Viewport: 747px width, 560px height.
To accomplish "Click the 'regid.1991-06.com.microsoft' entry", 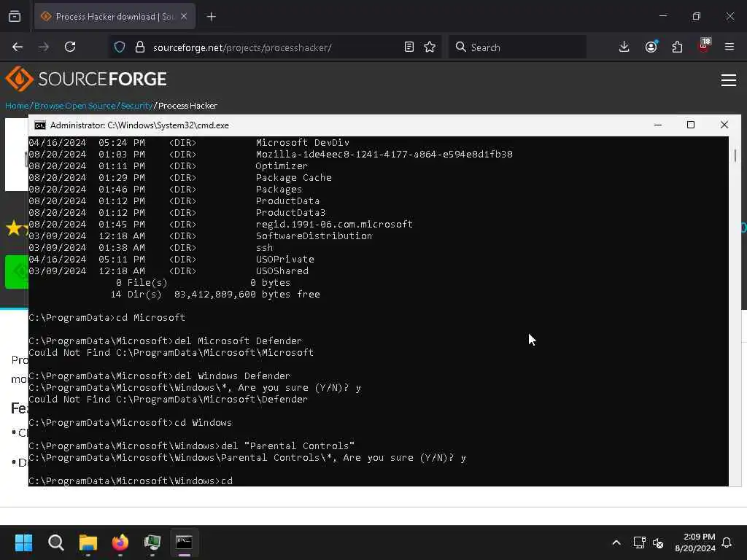I will 334,225.
